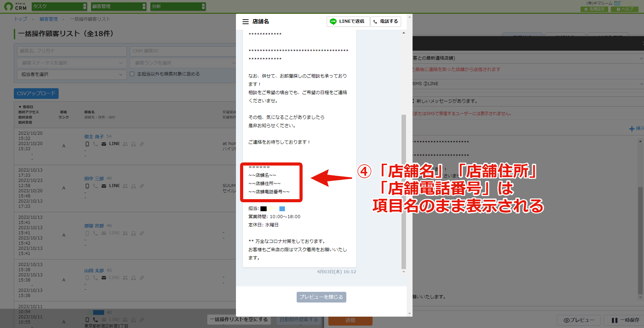
Task: Click the mail icon for 田中 三郎
Action: point(104,186)
